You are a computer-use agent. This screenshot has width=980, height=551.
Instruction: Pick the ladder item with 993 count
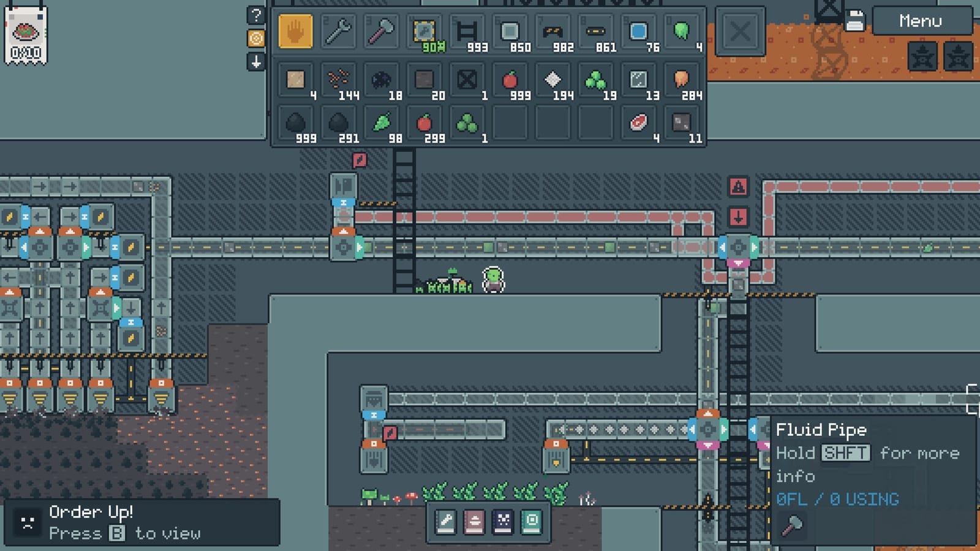467,31
